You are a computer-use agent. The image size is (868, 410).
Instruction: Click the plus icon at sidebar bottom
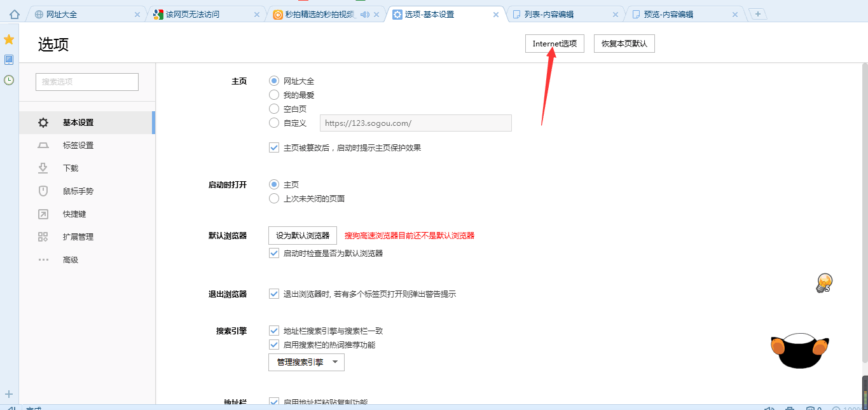tap(9, 394)
